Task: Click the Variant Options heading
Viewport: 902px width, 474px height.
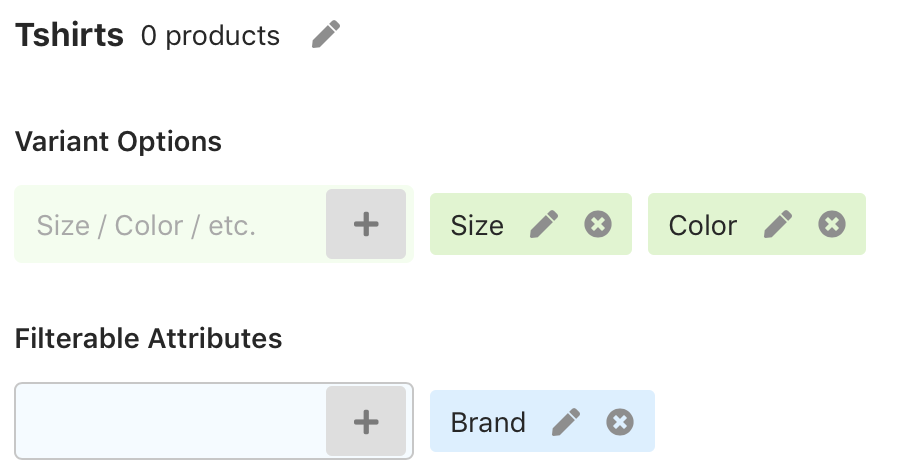Action: point(118,142)
